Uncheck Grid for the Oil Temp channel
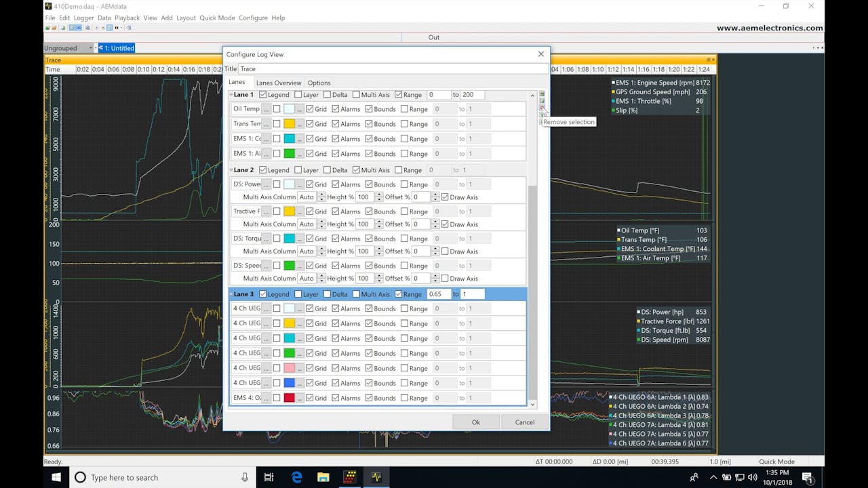 click(x=310, y=109)
